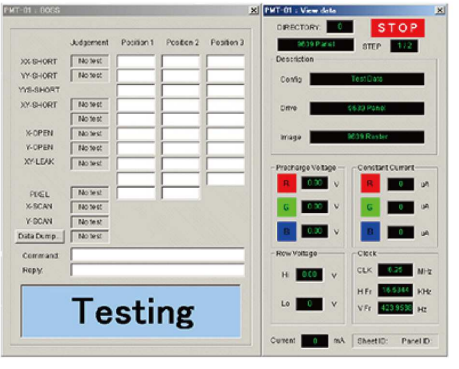Click XY-SHORT Position 2 field
This screenshot has width=459, height=369.
(181, 105)
